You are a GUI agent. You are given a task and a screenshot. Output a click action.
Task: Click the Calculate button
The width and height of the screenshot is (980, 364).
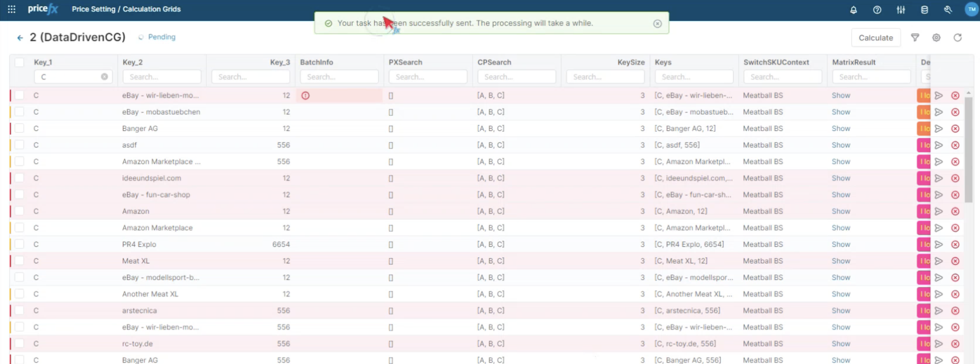876,38
